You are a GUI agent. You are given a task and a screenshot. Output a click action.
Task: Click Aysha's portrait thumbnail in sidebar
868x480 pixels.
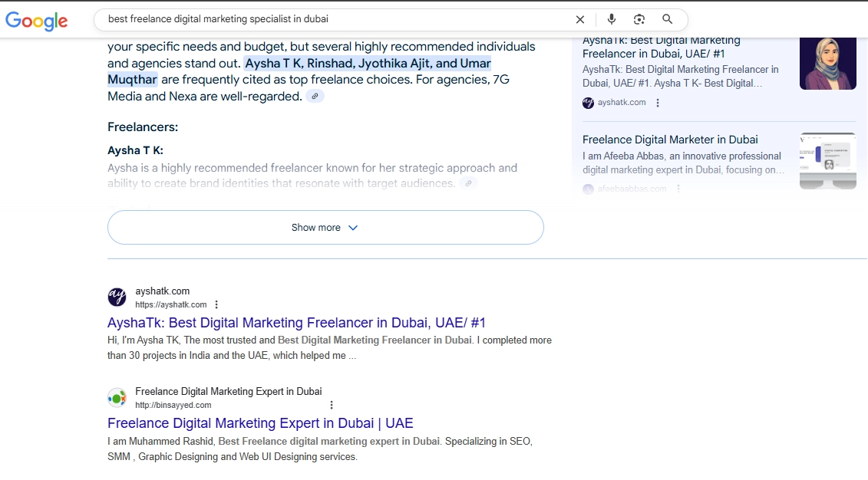tap(827, 63)
